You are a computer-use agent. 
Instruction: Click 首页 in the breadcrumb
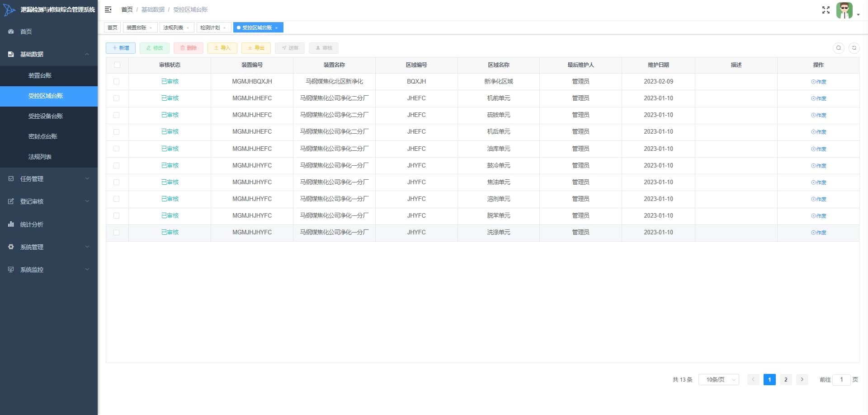pos(127,9)
